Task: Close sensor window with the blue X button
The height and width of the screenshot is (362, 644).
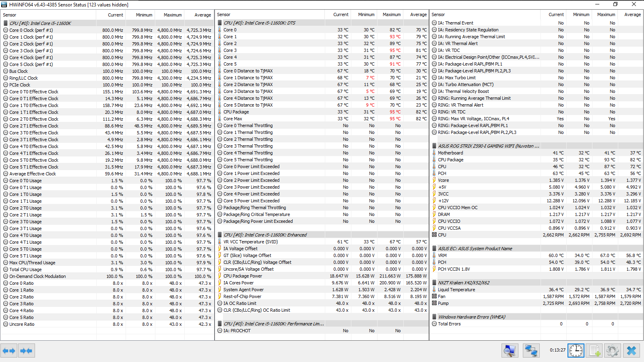Action: tap(632, 351)
